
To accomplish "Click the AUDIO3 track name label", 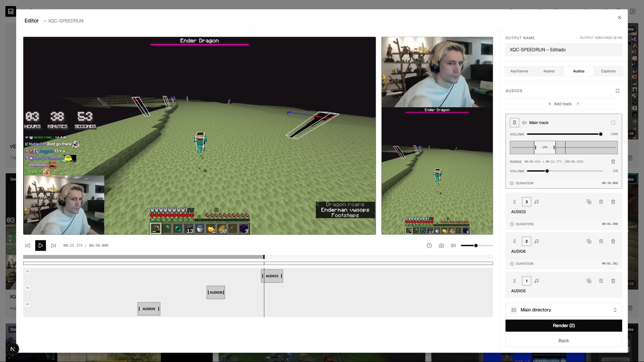I will click(518, 212).
